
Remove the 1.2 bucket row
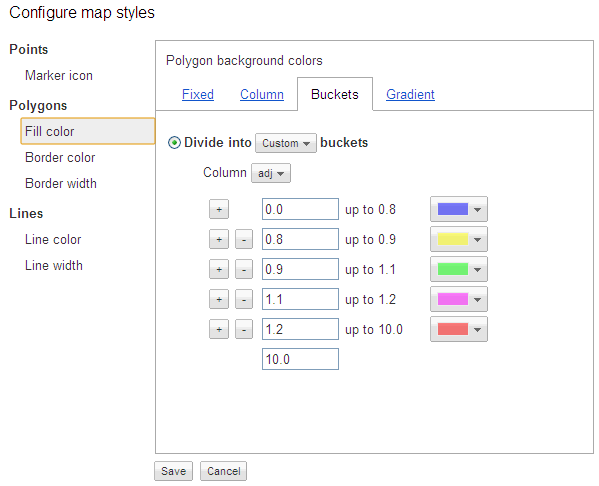point(244,329)
